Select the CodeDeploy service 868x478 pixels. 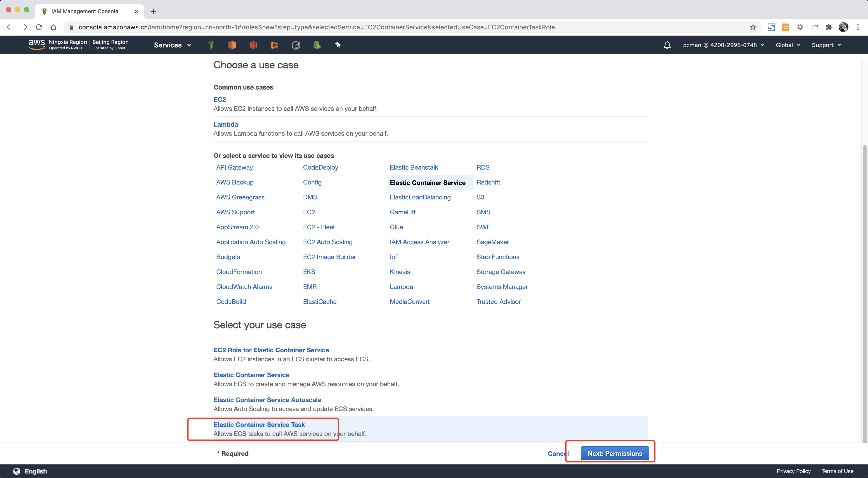click(321, 168)
